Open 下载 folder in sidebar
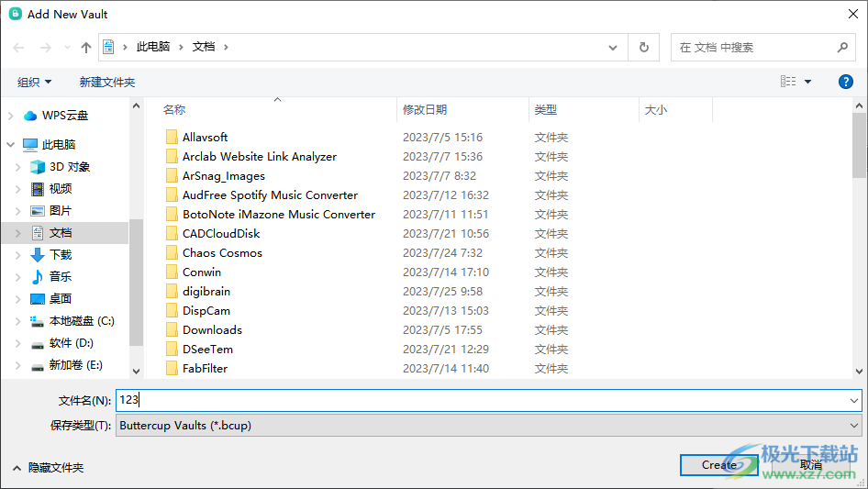 pyautogui.click(x=60, y=255)
